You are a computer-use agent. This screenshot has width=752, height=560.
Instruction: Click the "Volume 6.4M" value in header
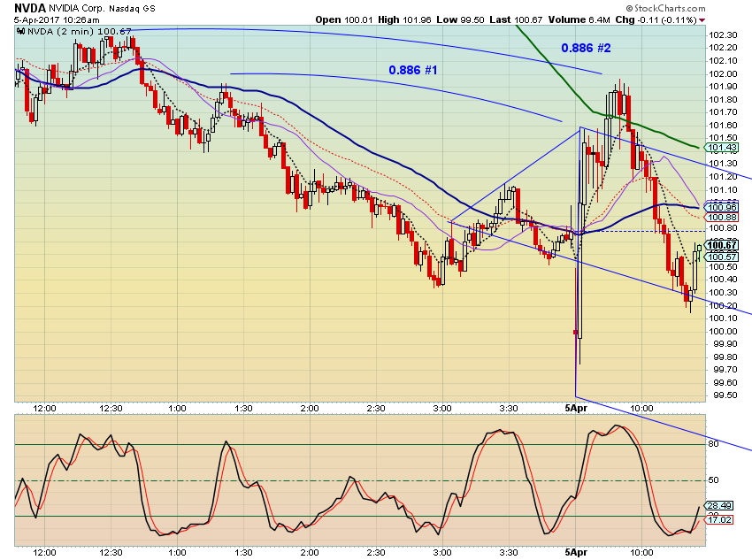(579, 19)
